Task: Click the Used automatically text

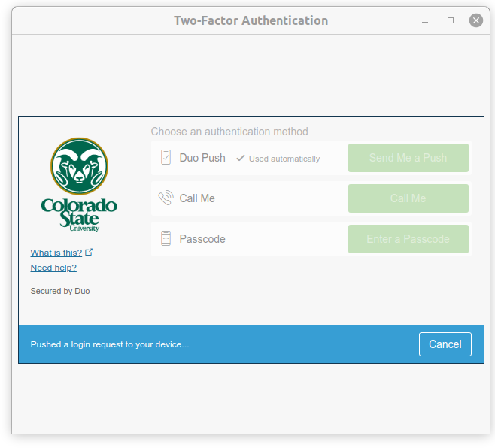Action: tap(284, 159)
